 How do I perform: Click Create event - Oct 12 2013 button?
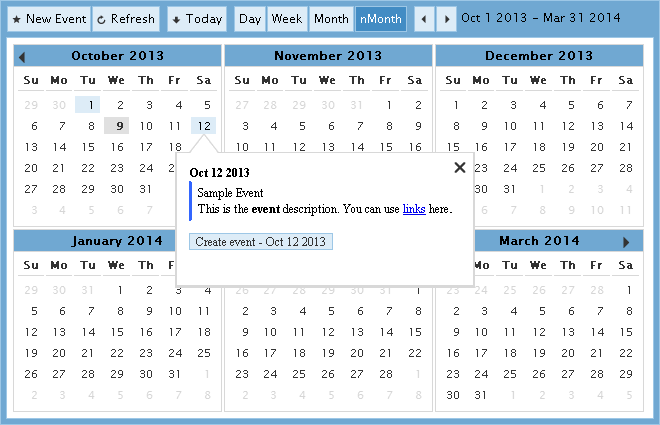[x=260, y=242]
